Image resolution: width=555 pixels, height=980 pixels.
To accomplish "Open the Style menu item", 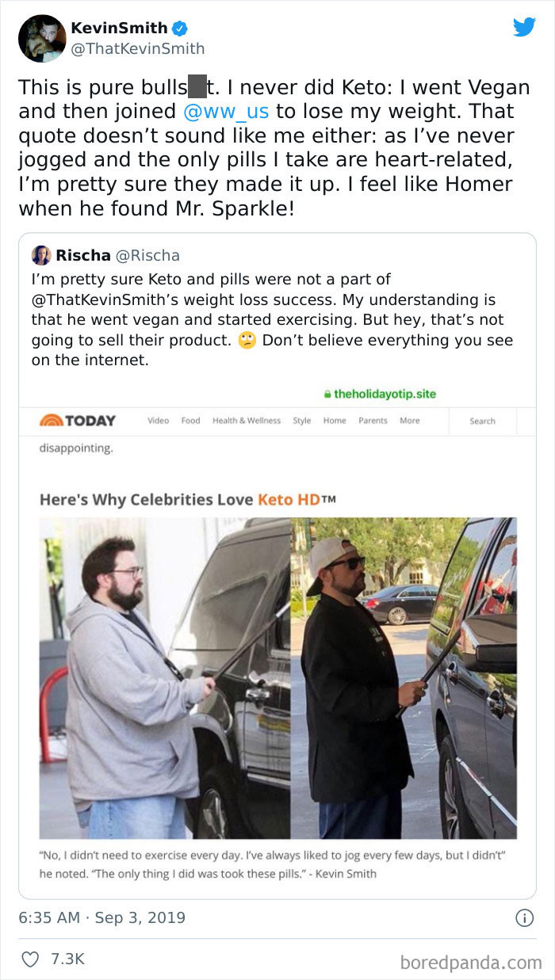I will (302, 421).
